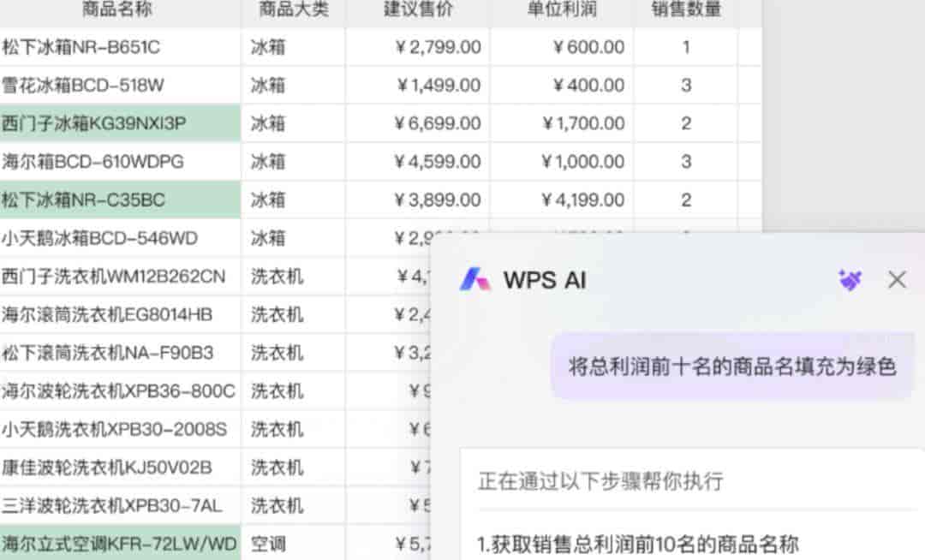This screenshot has width=925, height=560.
Task: Select cell 小天鹅冰箱BCD-546WD
Action: (120, 238)
